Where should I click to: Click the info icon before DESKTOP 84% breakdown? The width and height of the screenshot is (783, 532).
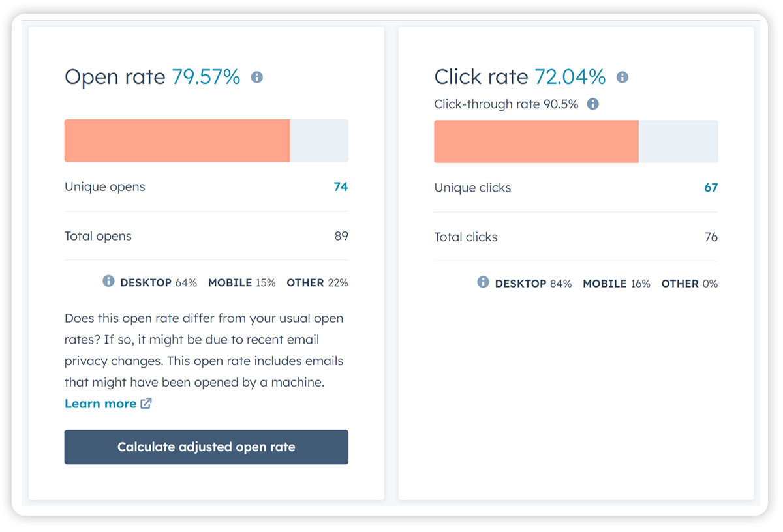[483, 283]
